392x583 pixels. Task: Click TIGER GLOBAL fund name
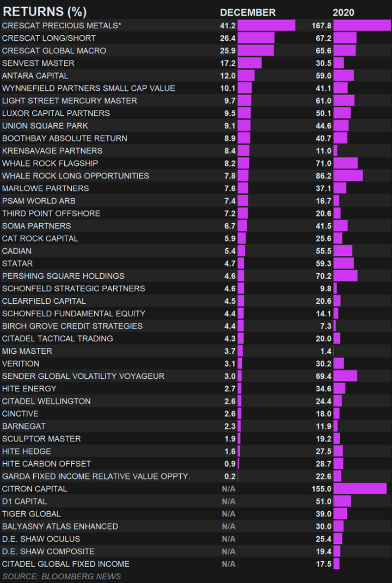(31, 514)
